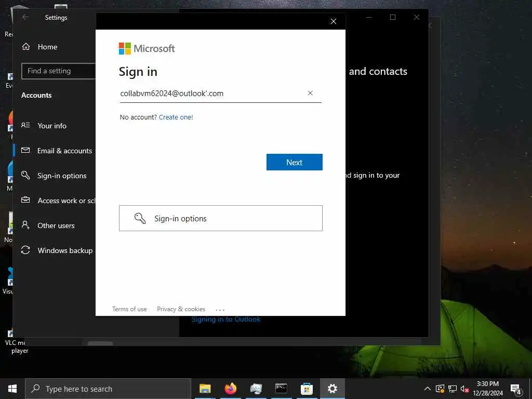The image size is (532, 399).
Task: Maximize the Settings window
Action: (x=393, y=17)
